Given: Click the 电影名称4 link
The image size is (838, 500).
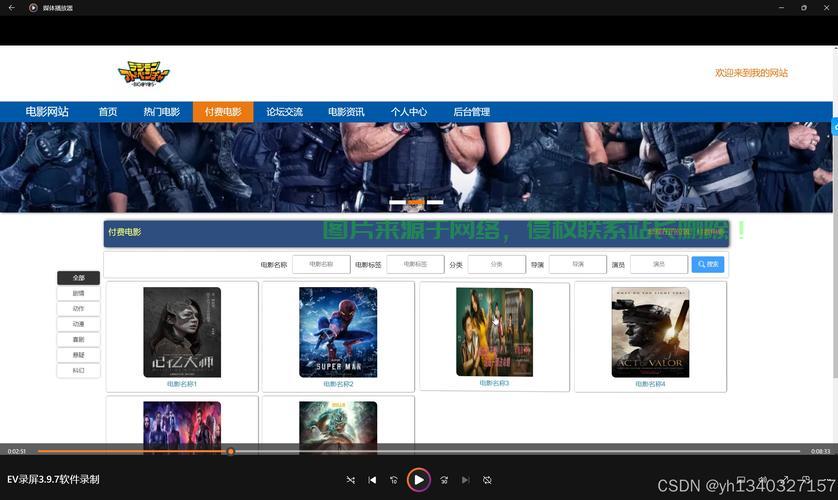Looking at the screenshot, I should pos(650,384).
